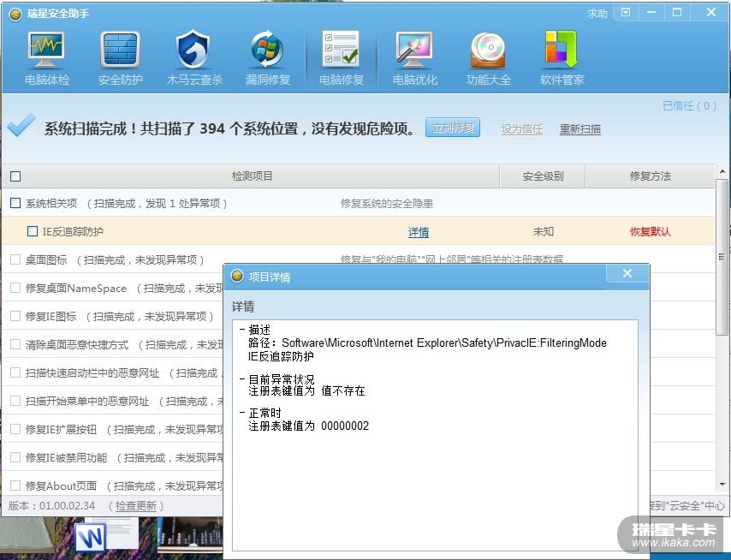Click 修复系统的安全隐患 description text
The width and height of the screenshot is (731, 560).
pos(387,203)
